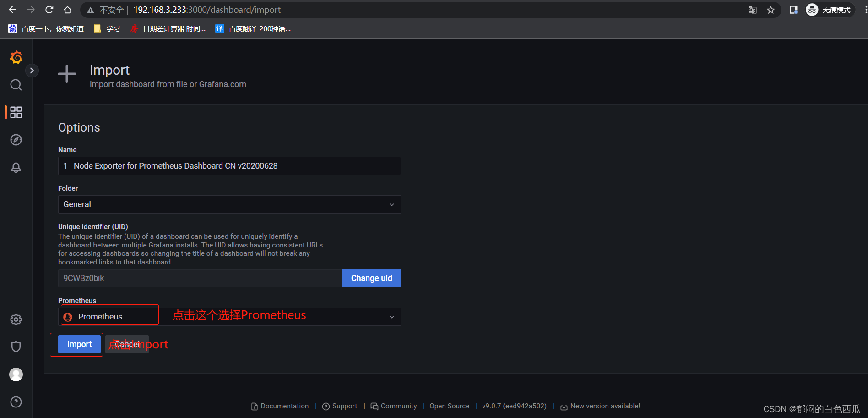The image size is (868, 418).
Task: Click the UID field 9CWBz0bik
Action: click(x=200, y=278)
